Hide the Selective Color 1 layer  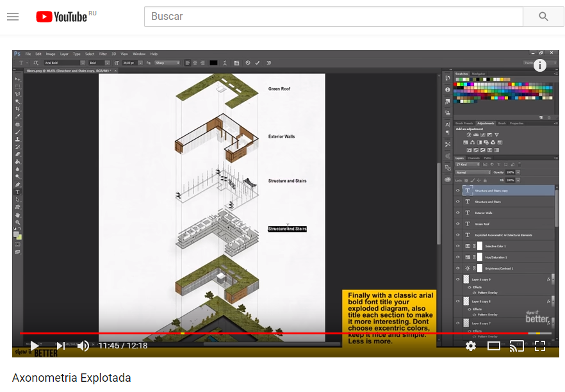(458, 246)
